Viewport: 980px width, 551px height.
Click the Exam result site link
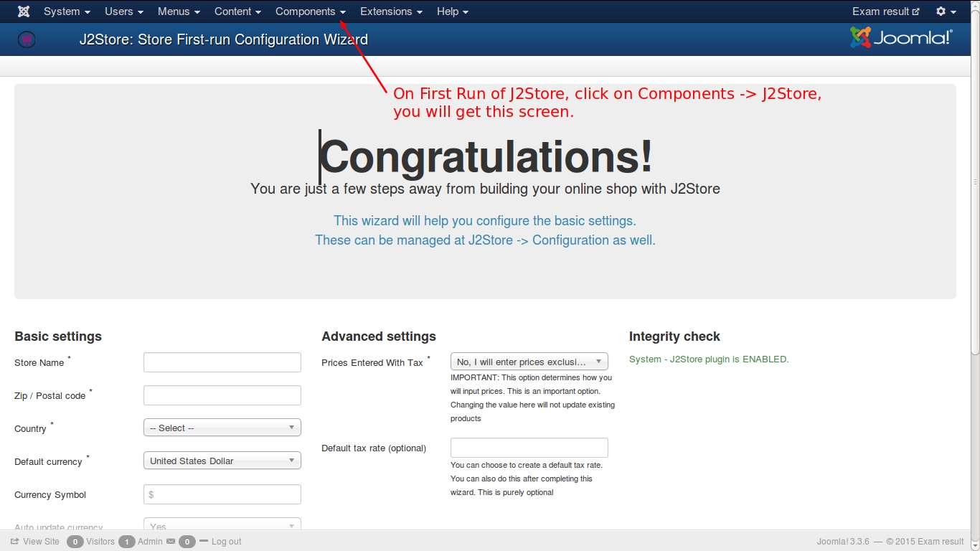(885, 11)
